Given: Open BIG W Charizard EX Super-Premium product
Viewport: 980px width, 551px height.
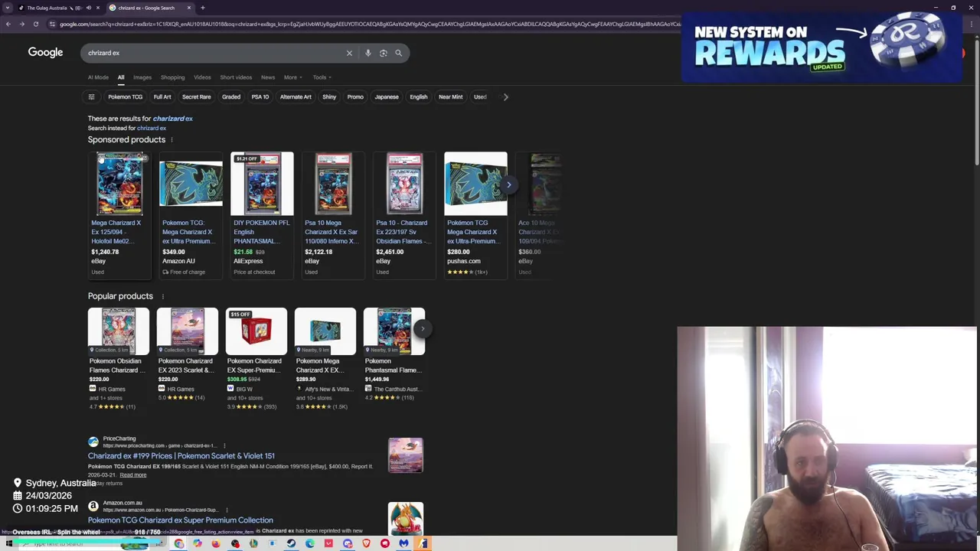Looking at the screenshot, I should click(x=256, y=360).
